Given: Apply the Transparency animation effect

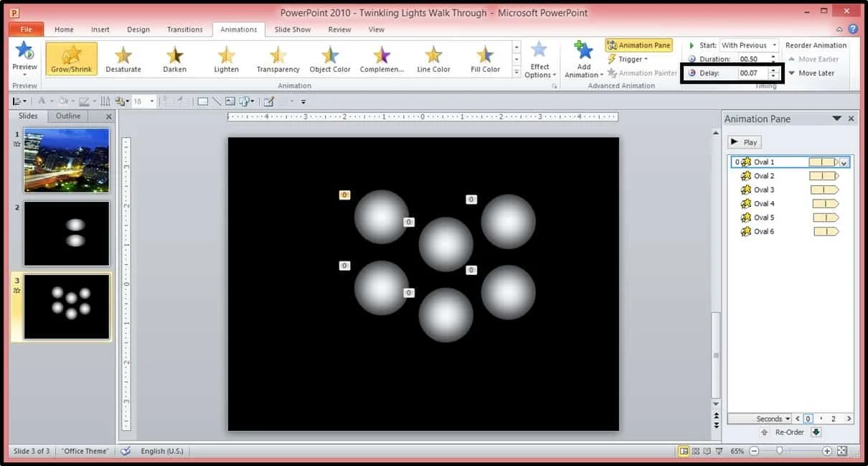Looking at the screenshot, I should click(x=278, y=59).
